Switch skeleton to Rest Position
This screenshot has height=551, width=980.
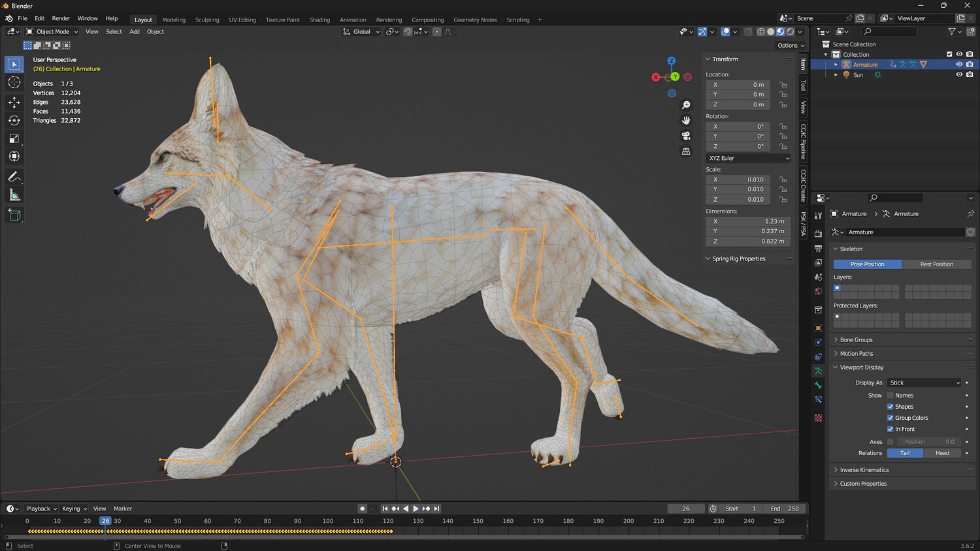[x=936, y=264]
